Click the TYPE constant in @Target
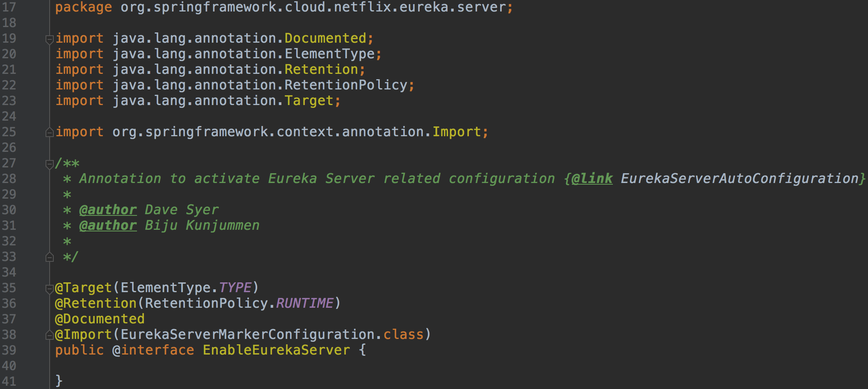The height and width of the screenshot is (389, 868). 235,288
